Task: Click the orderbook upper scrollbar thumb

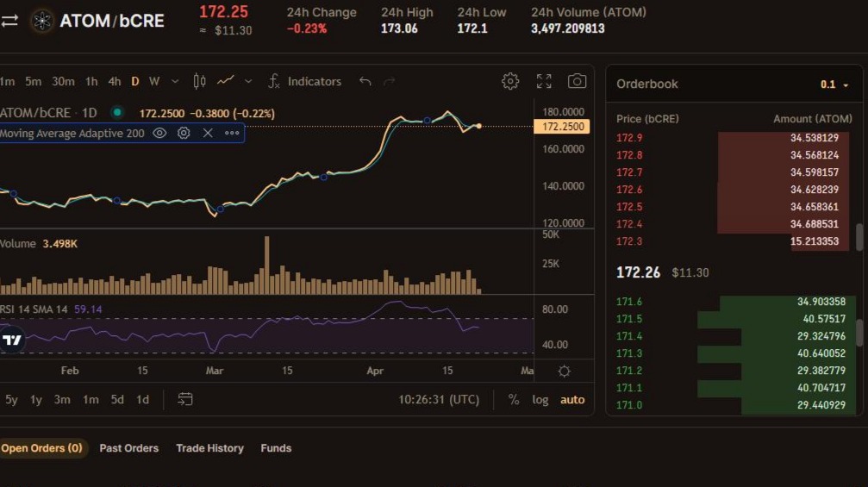Action: (x=859, y=237)
